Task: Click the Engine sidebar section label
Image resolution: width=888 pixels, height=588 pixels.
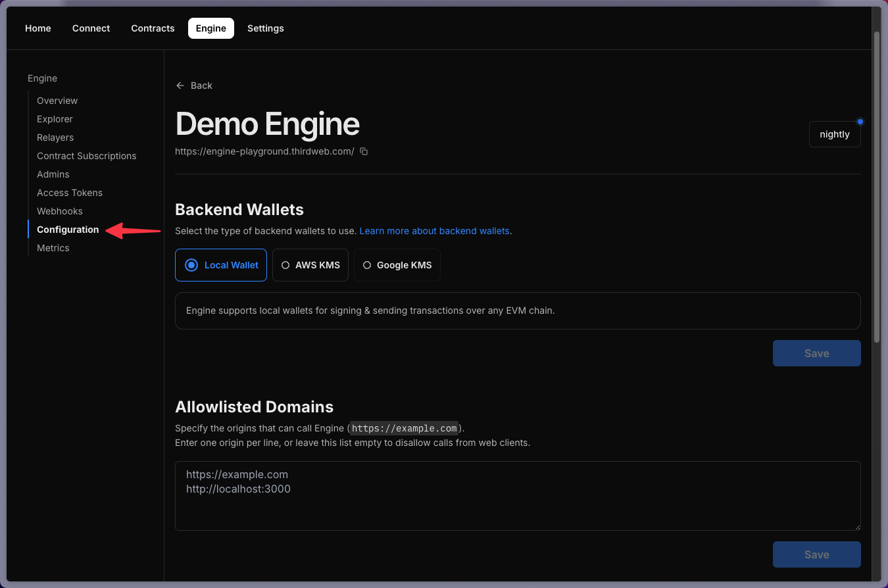Action: coord(42,78)
